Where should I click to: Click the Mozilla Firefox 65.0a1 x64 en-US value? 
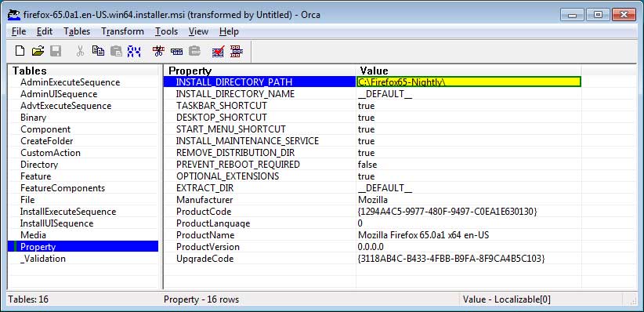pos(423,235)
